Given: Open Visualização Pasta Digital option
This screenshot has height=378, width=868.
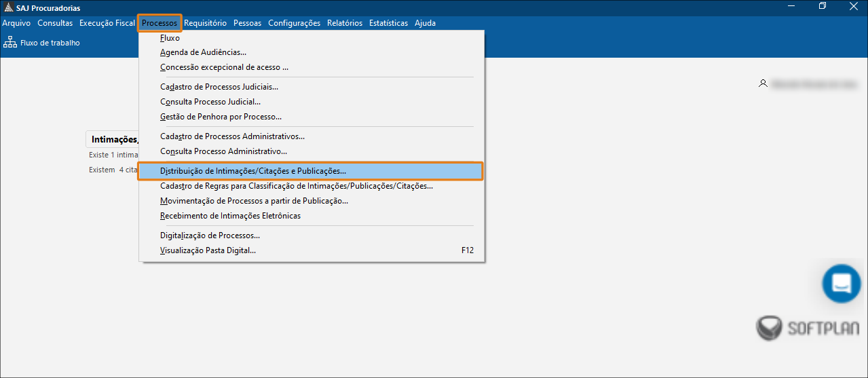Looking at the screenshot, I should click(x=208, y=250).
